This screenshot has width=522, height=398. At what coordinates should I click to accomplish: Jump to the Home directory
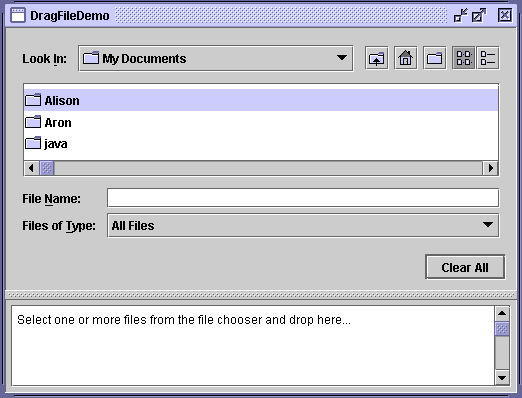tap(405, 58)
